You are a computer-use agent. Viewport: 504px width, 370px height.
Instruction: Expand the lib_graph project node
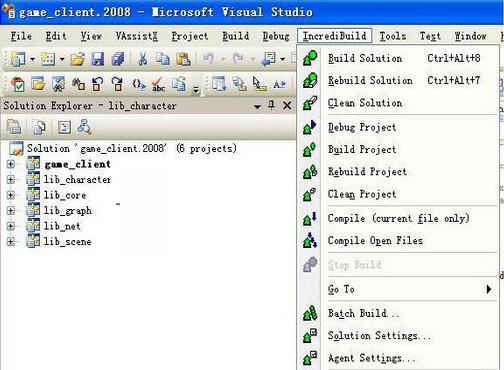pos(11,211)
